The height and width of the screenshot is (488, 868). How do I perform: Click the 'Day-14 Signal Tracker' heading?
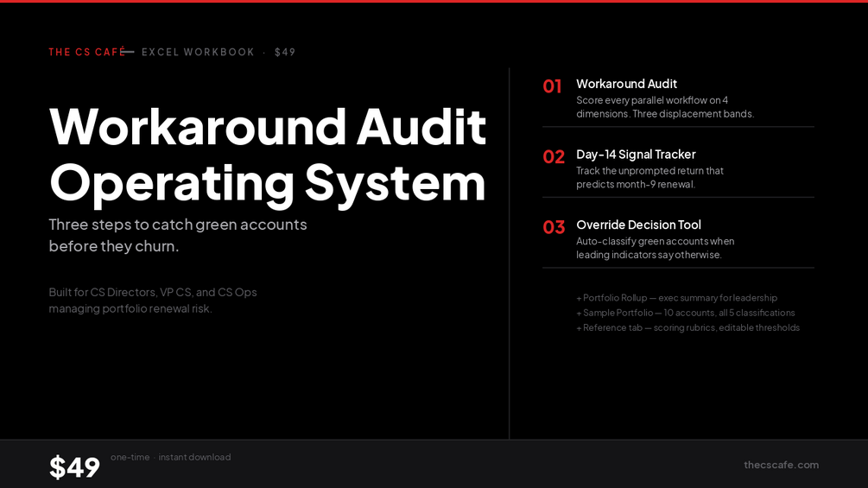point(636,155)
